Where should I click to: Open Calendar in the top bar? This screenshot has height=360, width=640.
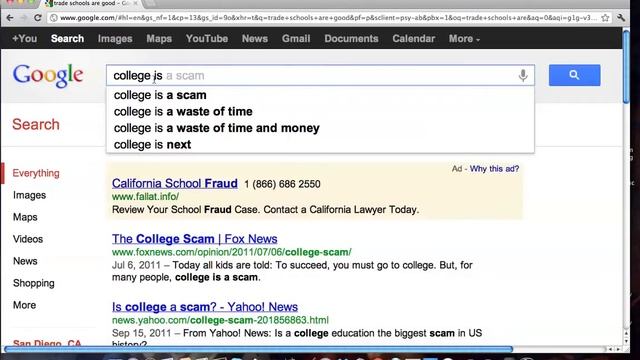point(413,39)
